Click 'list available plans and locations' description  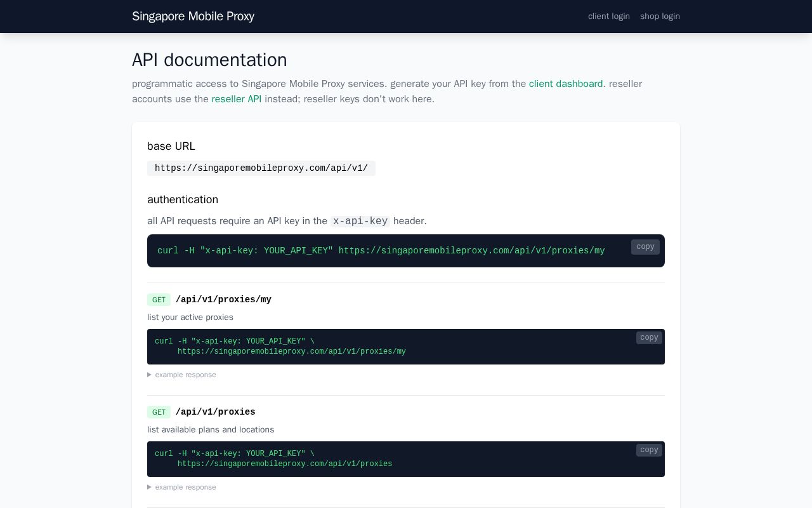(211, 430)
